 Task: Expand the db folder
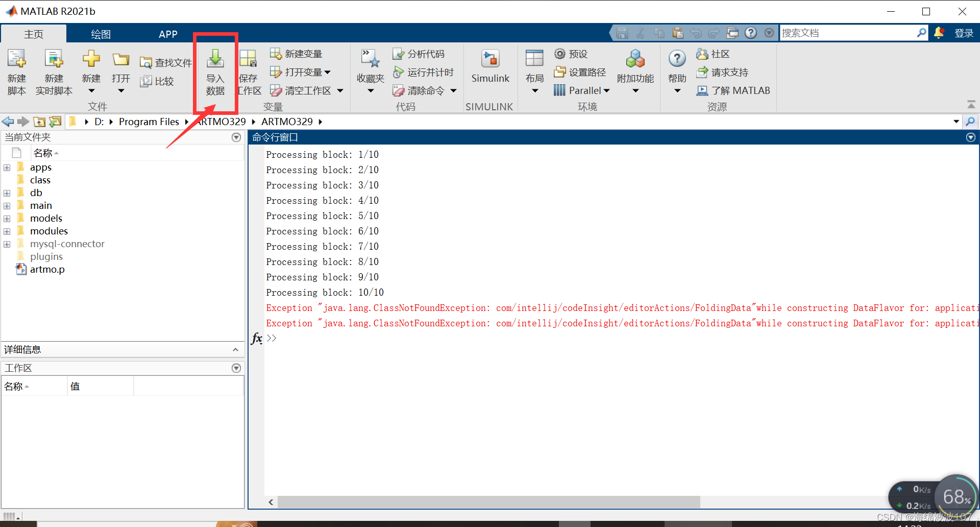point(7,193)
